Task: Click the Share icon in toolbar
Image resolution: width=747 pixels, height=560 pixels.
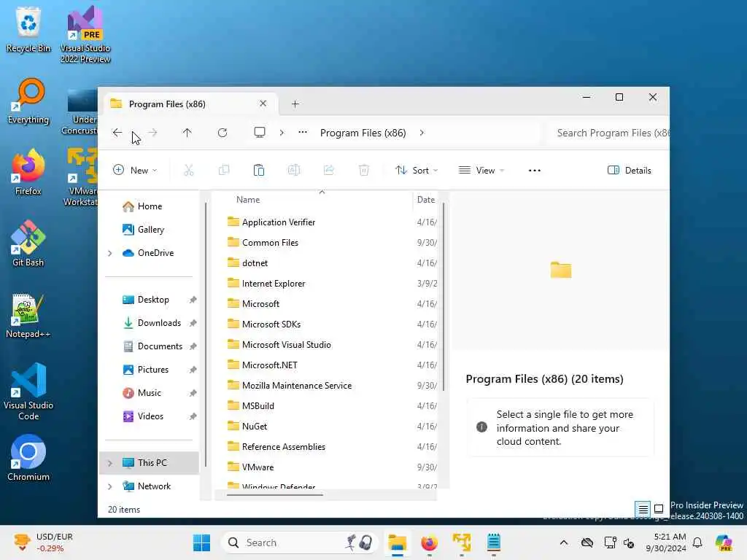Action: pyautogui.click(x=329, y=170)
